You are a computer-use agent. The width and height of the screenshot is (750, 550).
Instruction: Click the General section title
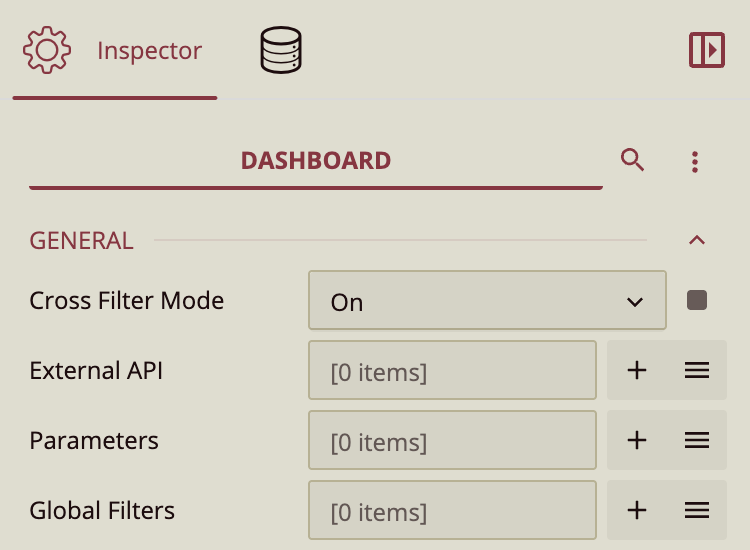[81, 240]
